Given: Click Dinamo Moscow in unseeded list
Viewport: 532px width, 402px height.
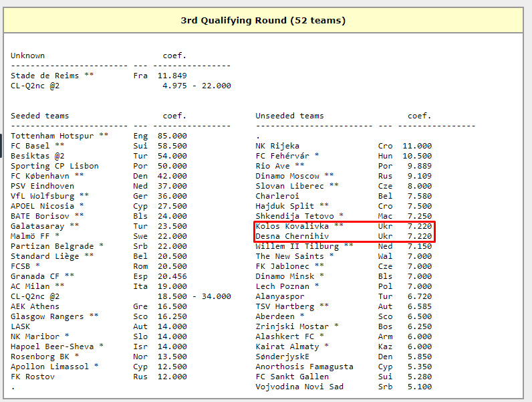Looking at the screenshot, I should (x=289, y=176).
